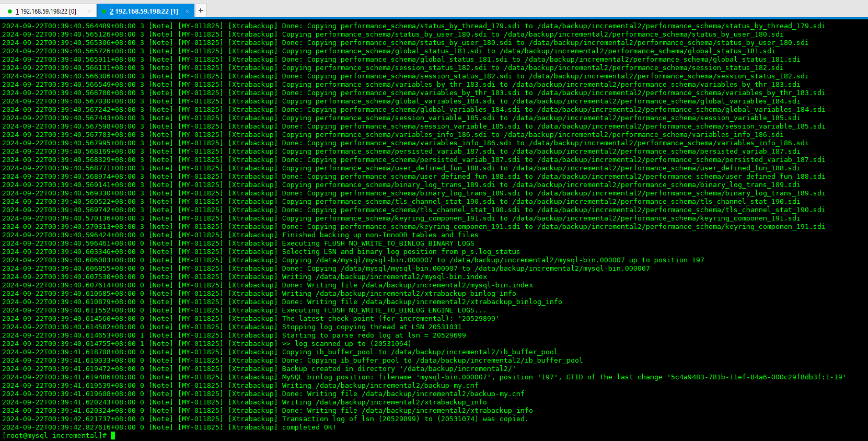
Task: Close the 192.168.59.198:22 [0] tab
Action: (89, 11)
